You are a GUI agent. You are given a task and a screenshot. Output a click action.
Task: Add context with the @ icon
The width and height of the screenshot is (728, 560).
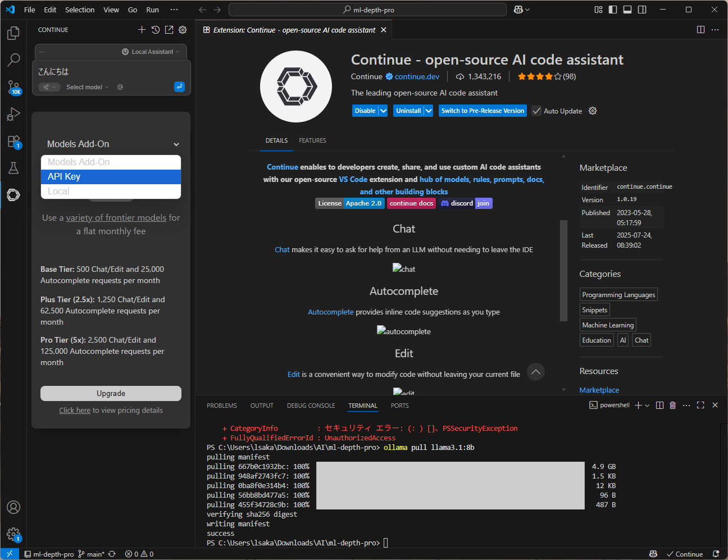tap(120, 87)
